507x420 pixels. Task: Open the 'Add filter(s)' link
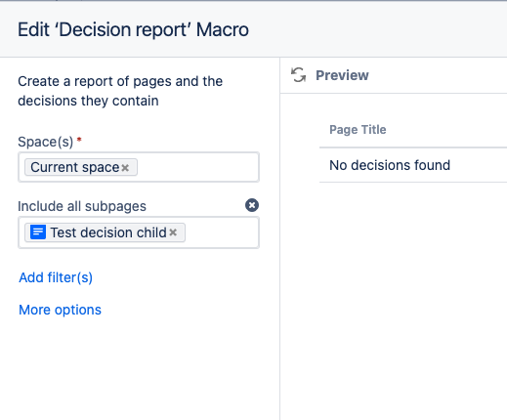point(56,277)
